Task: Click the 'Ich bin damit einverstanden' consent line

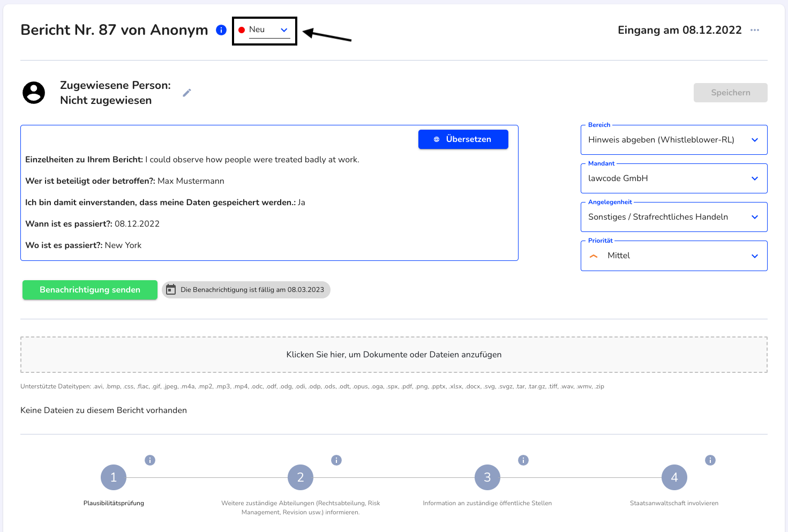Action: [x=165, y=203]
